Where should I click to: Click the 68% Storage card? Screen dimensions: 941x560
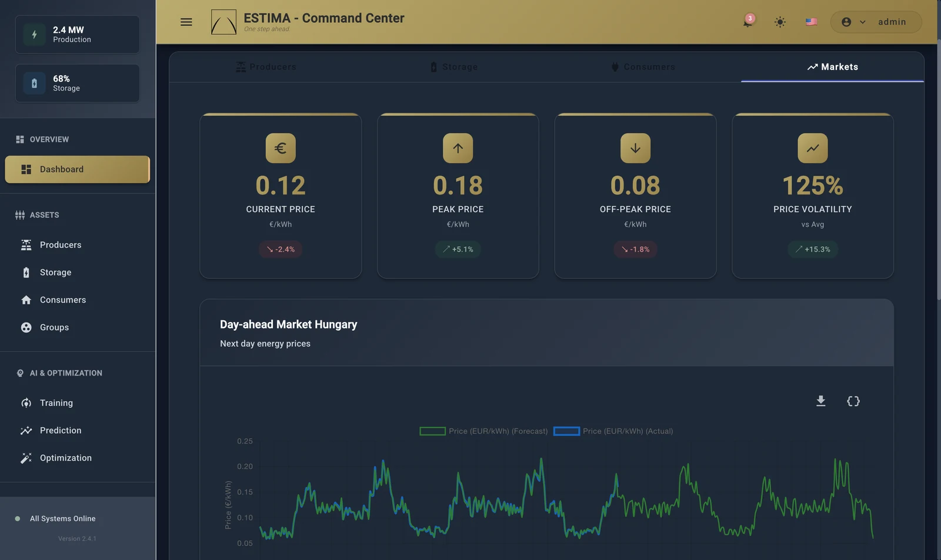click(77, 83)
